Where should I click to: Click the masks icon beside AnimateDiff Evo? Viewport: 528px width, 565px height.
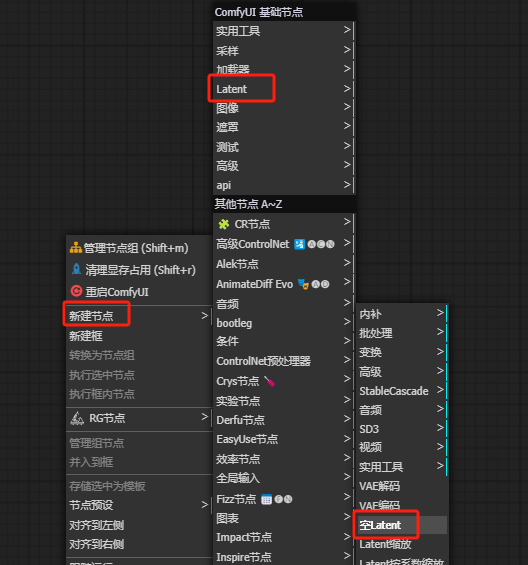303,284
